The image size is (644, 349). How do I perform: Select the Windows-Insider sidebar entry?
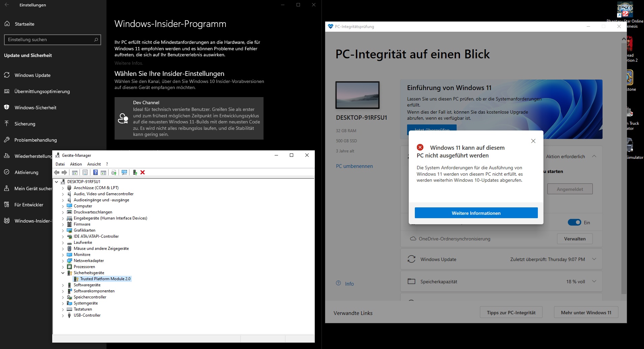28,221
